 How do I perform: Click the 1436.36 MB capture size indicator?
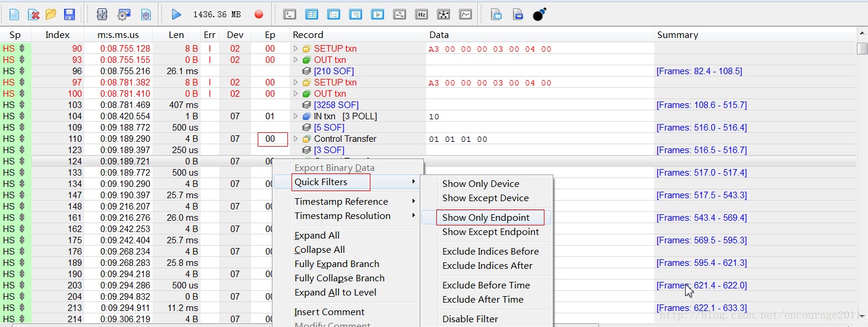coord(217,14)
